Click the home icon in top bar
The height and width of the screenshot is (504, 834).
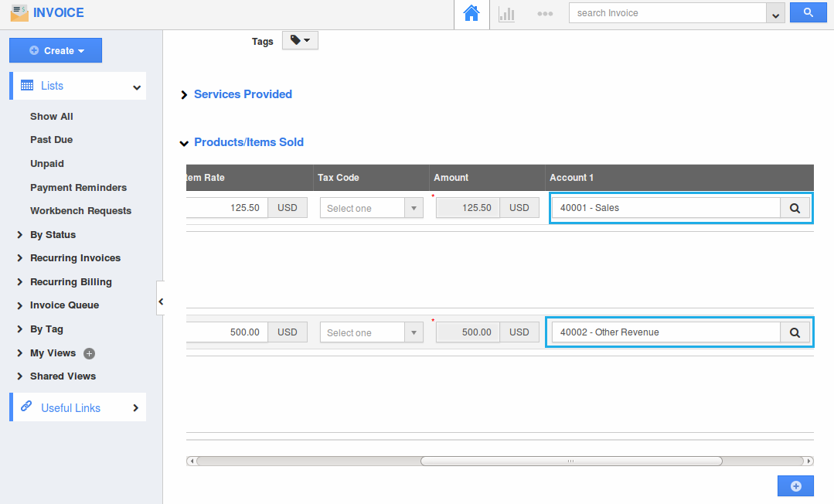[471, 12]
